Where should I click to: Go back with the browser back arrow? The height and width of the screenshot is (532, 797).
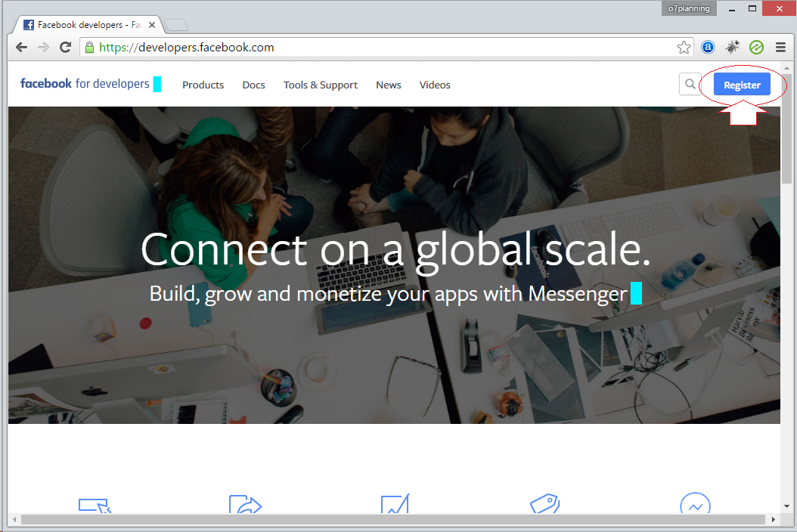coord(21,48)
